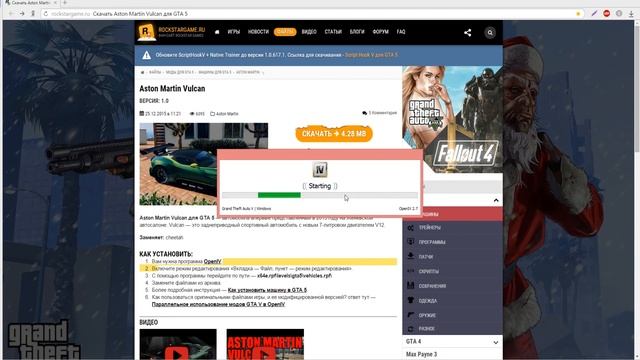Select СКРИПТЫ in the sidebar
This screenshot has width=640, height=360.
429,272
